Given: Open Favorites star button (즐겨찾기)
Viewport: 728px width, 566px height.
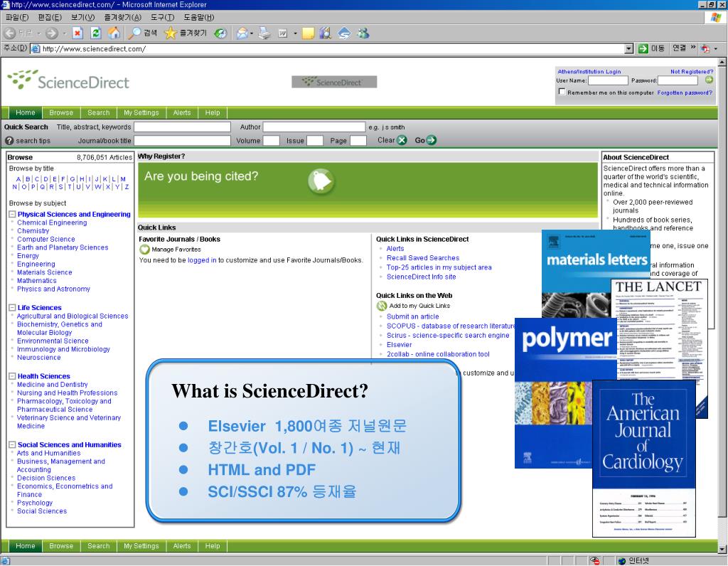Looking at the screenshot, I should (186, 33).
